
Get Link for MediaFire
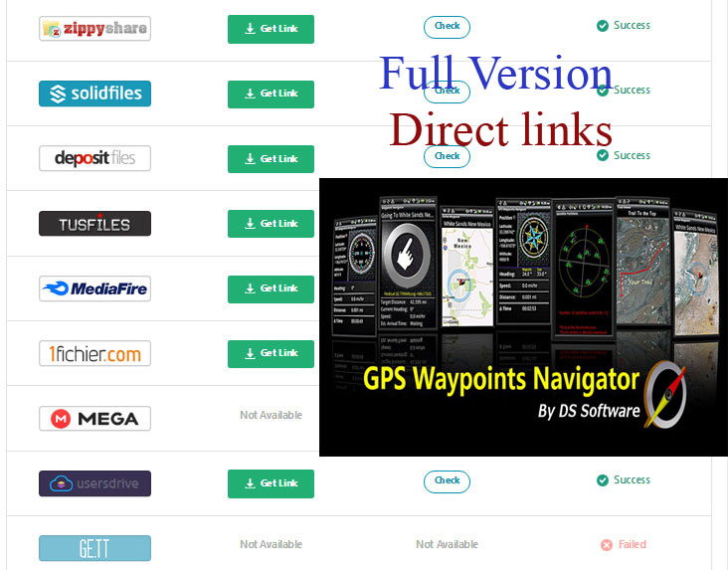(271, 288)
